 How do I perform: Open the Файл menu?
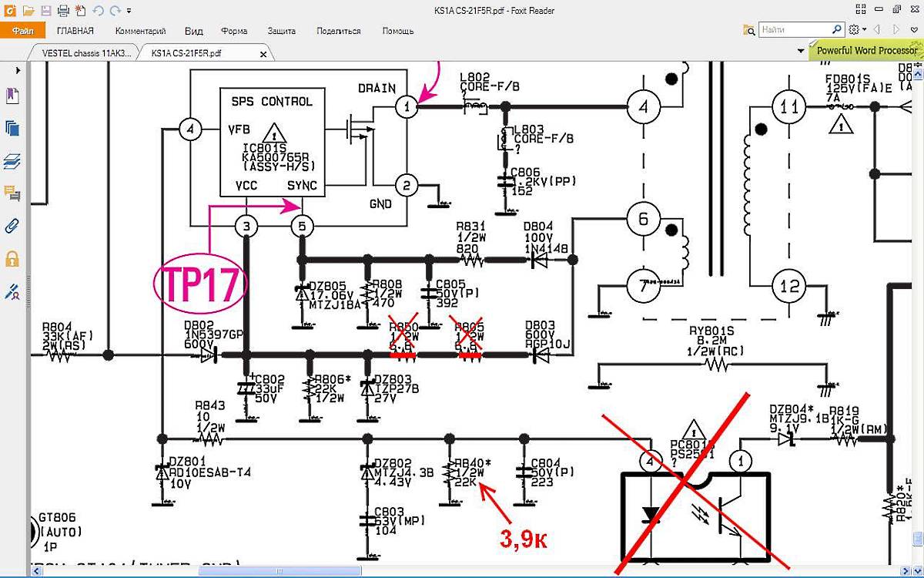[22, 31]
